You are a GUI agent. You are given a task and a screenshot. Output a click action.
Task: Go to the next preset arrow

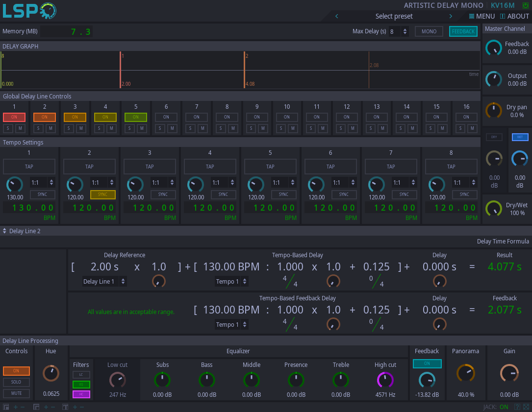[x=451, y=16]
